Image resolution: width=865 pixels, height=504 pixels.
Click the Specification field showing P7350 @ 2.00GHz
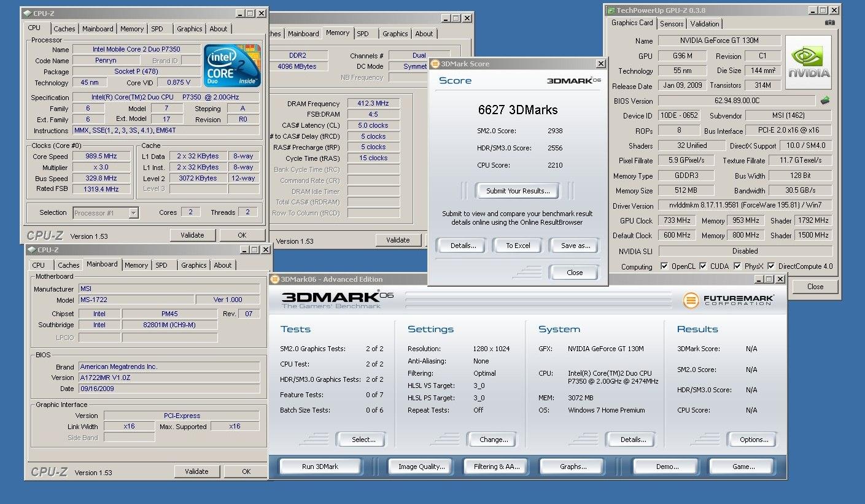[x=166, y=98]
